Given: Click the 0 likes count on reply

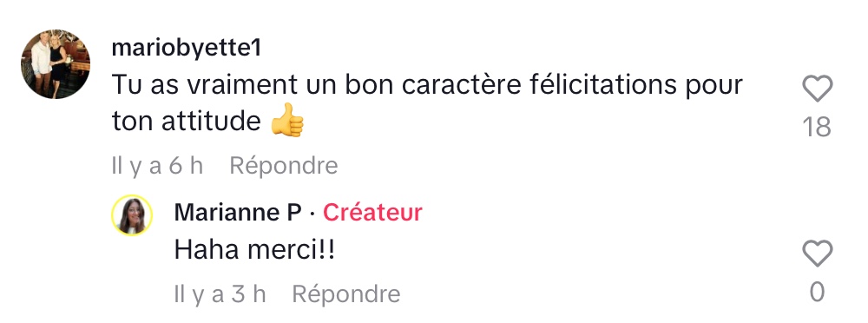Looking at the screenshot, I should 818,293.
